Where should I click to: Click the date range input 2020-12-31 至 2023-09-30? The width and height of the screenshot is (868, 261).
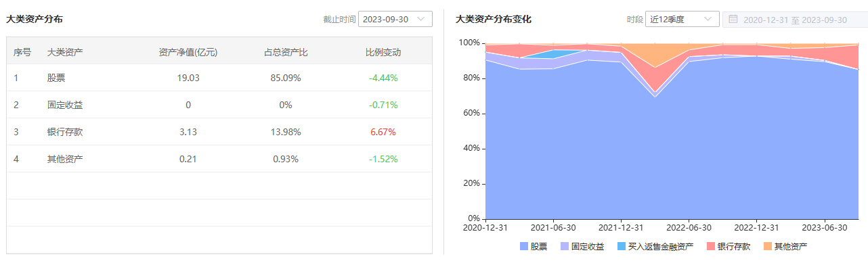(795, 20)
